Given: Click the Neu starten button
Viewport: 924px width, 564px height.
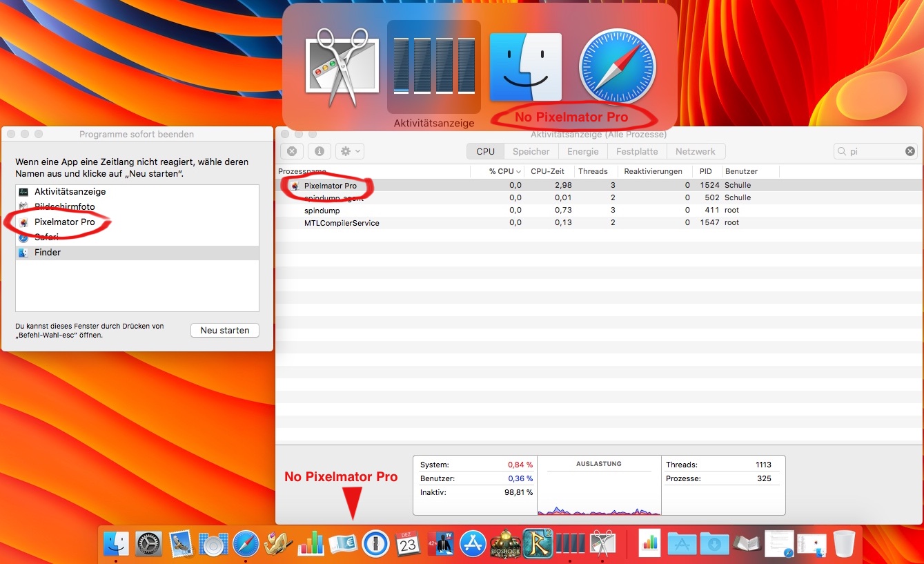Looking at the screenshot, I should coord(225,330).
